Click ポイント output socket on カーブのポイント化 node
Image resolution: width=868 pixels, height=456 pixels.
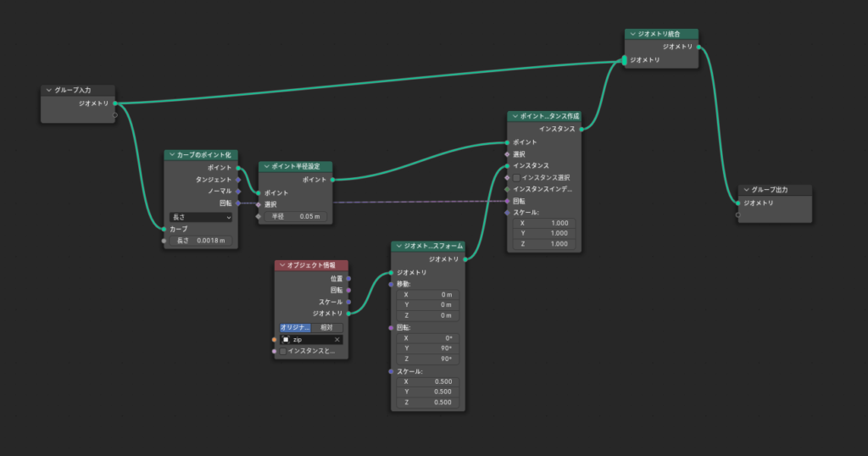click(x=238, y=168)
